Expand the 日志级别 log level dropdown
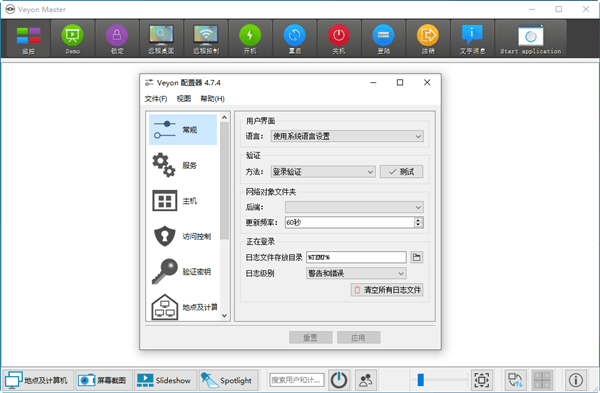 356,273
